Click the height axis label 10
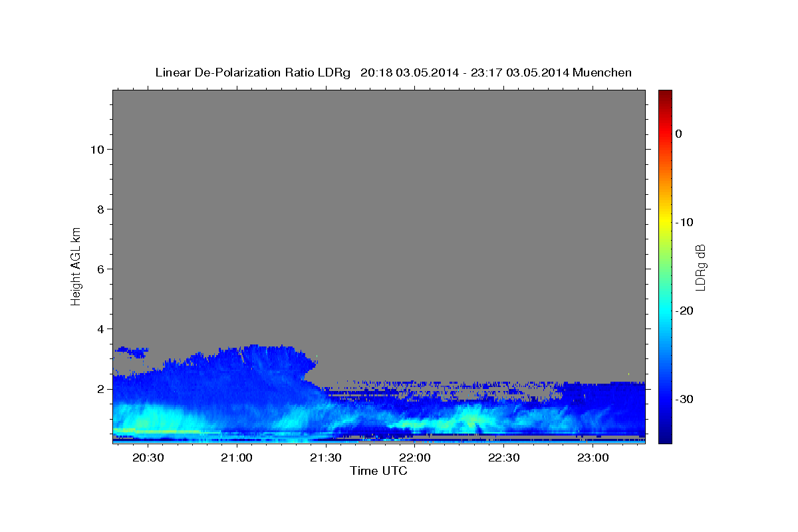This screenshot has height=532, width=798. [96, 149]
